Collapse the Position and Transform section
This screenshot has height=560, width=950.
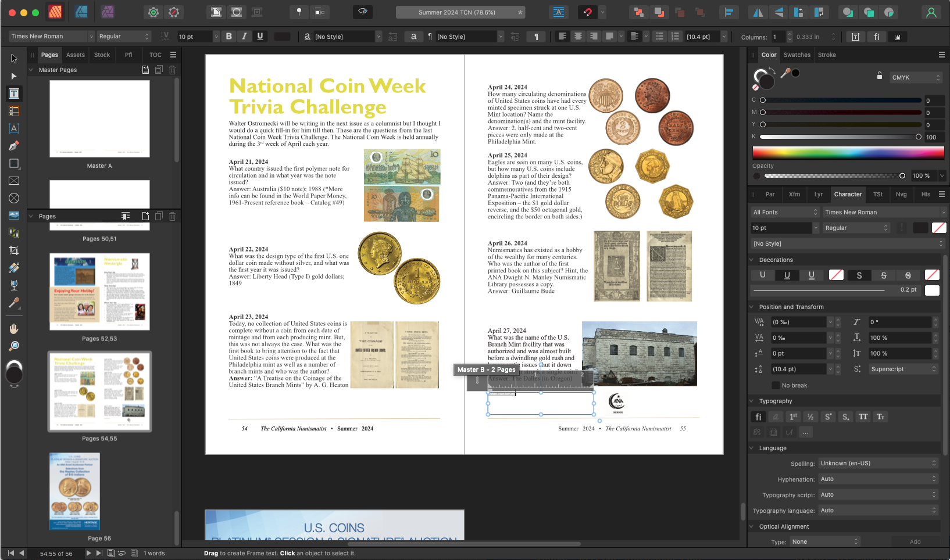(752, 307)
